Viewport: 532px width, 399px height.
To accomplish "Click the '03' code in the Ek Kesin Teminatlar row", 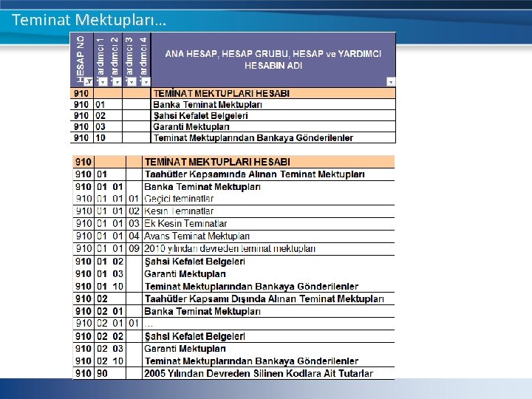I will tap(134, 224).
